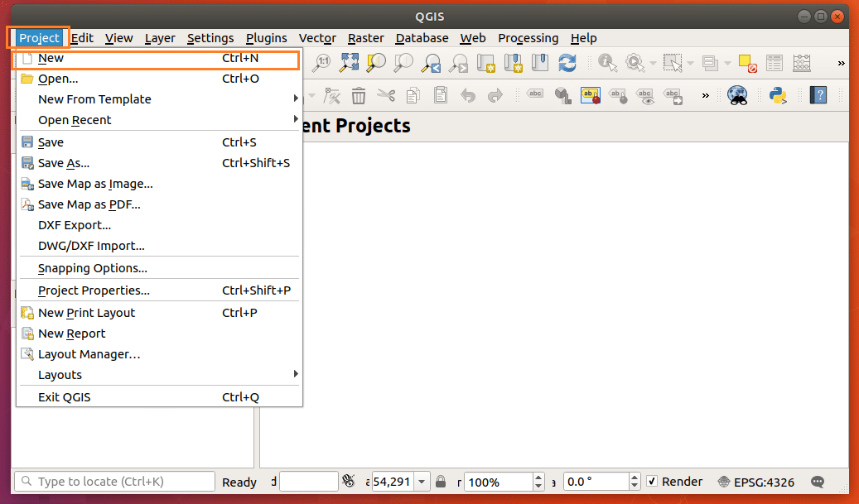This screenshot has height=504, width=859.
Task: Open Layer Diagram Options icon
Action: [x=562, y=96]
